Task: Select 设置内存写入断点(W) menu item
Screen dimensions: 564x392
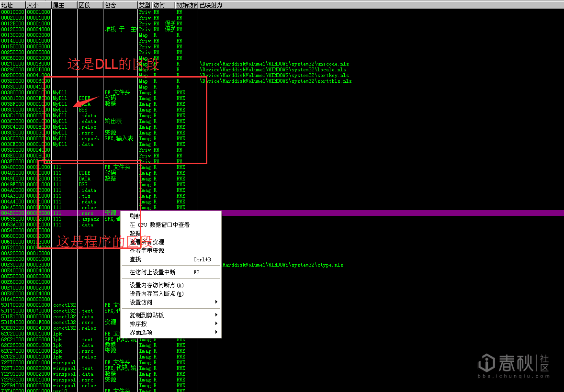Action: pyautogui.click(x=171, y=294)
